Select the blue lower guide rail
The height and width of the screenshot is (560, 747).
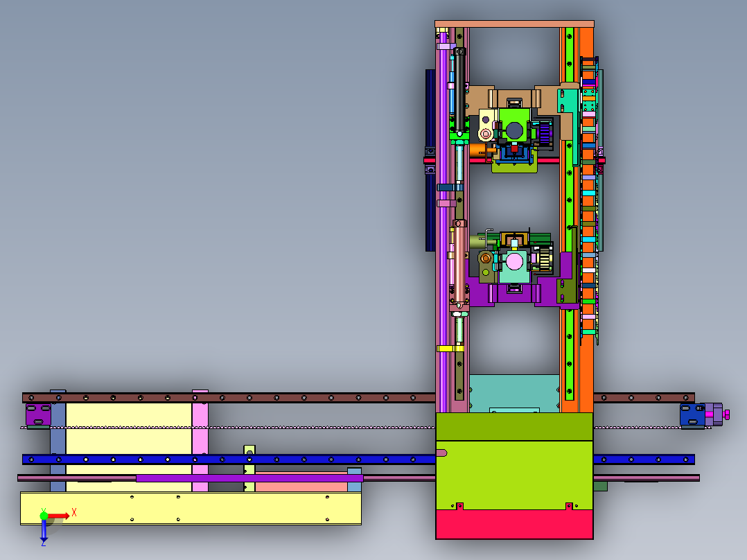tap(229, 460)
